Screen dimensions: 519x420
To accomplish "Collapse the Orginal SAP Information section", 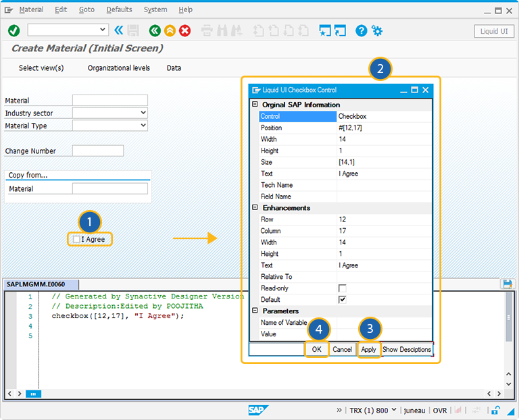I will click(255, 104).
